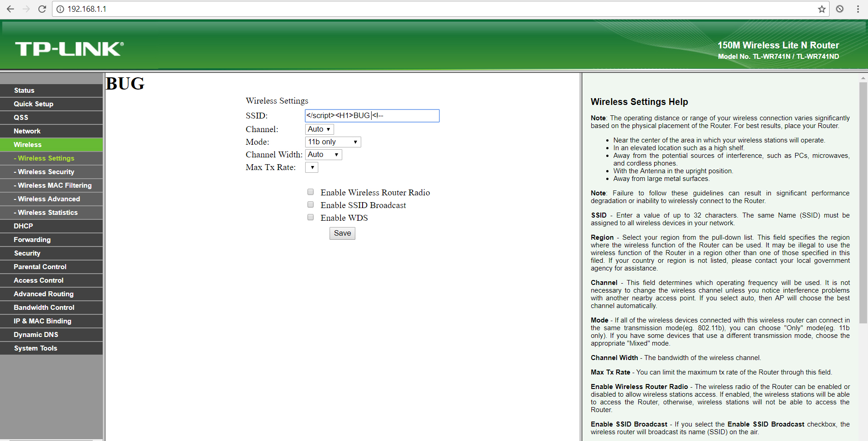
Task: Click the 150M Wireless Lite N Router text
Action: click(x=778, y=45)
